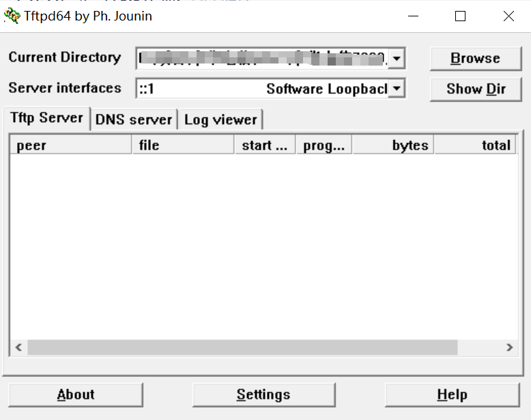Click the Tftpd64 app icon in title bar
This screenshot has width=531, height=420.
coord(12,16)
